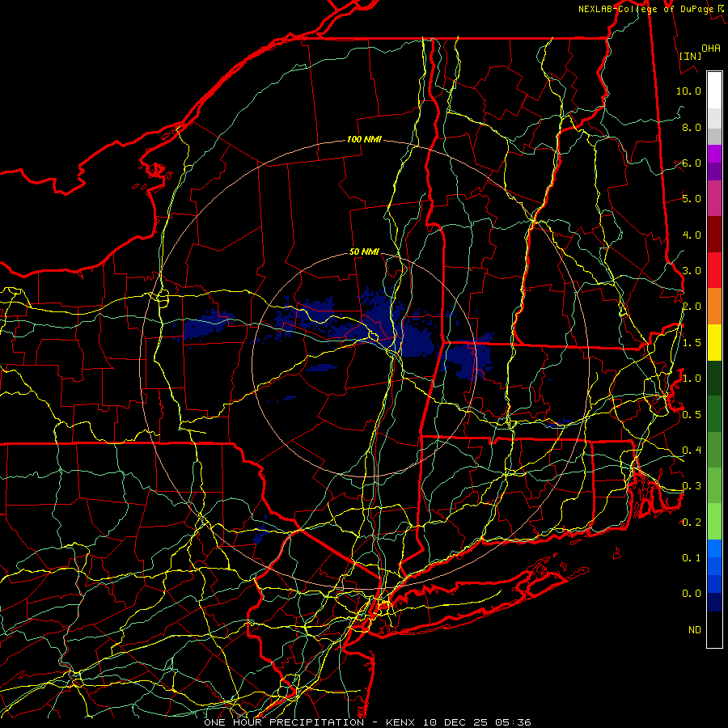Select the 3.0 legend value

point(692,271)
